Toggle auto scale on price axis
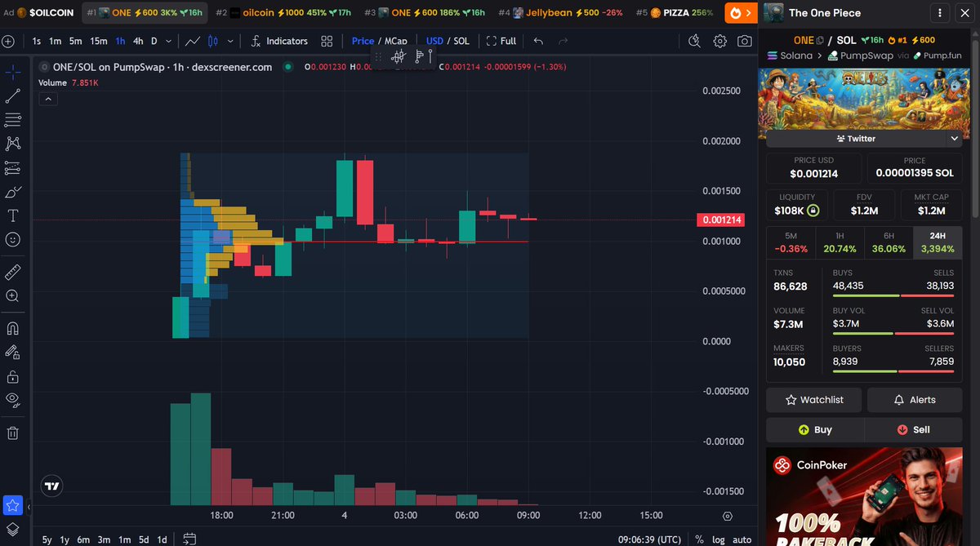980x546 pixels. click(742, 539)
